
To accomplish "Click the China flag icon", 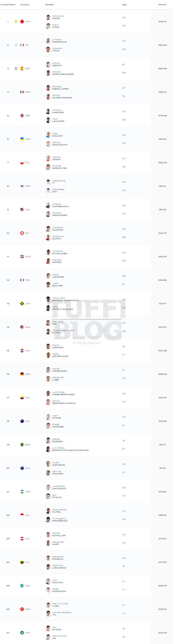I will pyautogui.click(x=22, y=22).
